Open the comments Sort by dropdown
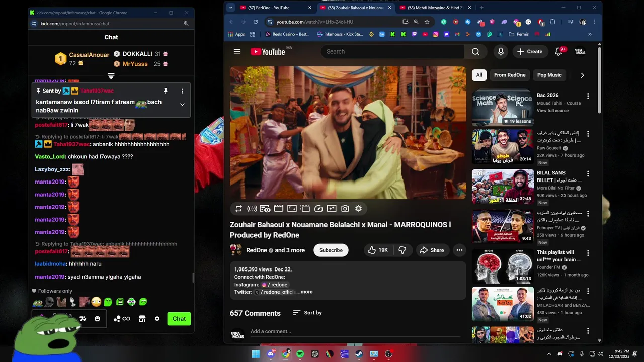 click(307, 313)
